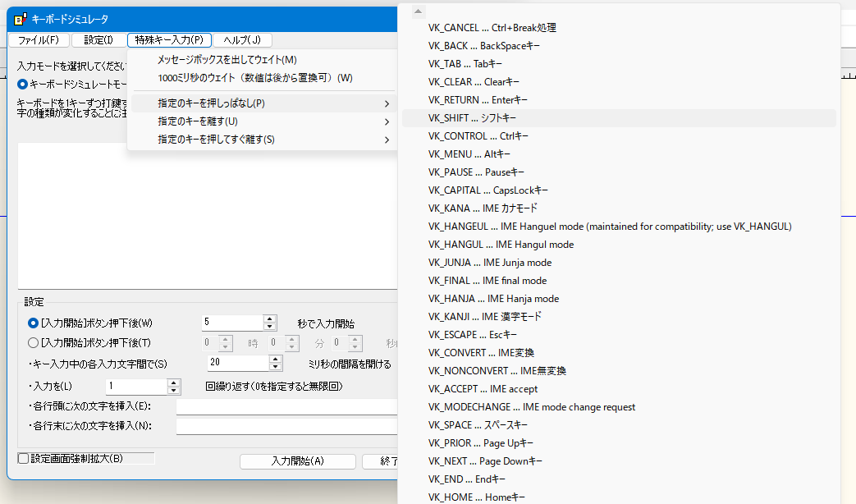Enable 設定画面強制拡大(B) checkbox
The height and width of the screenshot is (504, 856).
click(x=24, y=459)
